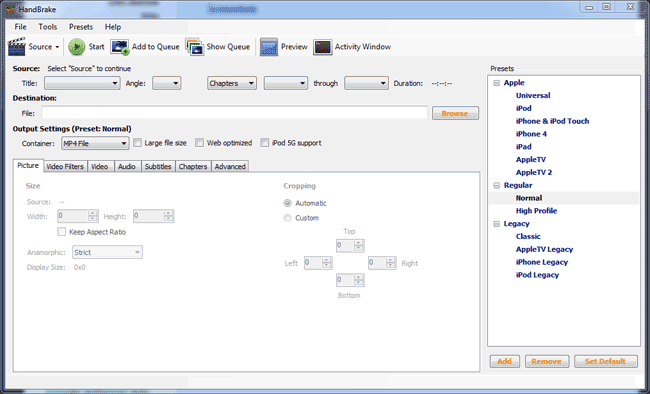The width and height of the screenshot is (650, 394).
Task: Select Custom cropping radio button
Action: [287, 218]
